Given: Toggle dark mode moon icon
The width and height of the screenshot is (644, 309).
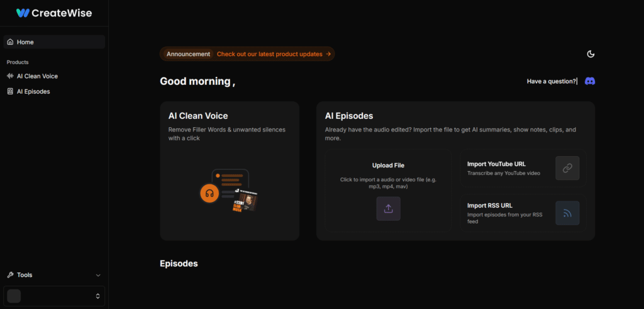Looking at the screenshot, I should 591,54.
